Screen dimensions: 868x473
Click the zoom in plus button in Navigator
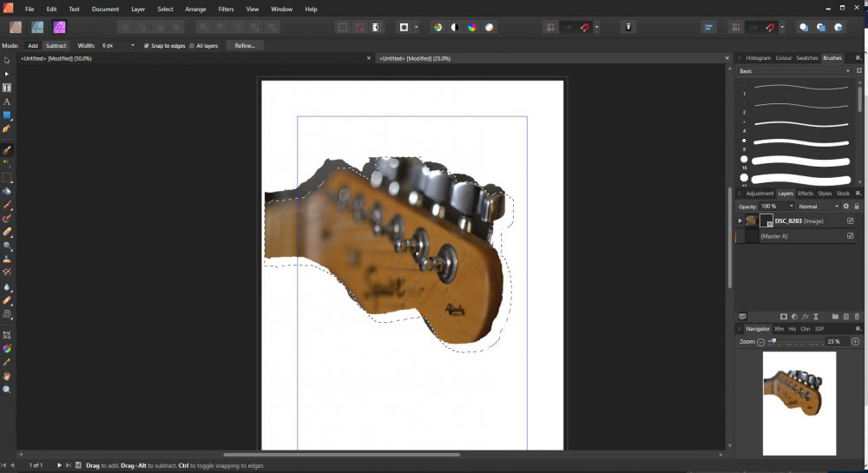[855, 342]
